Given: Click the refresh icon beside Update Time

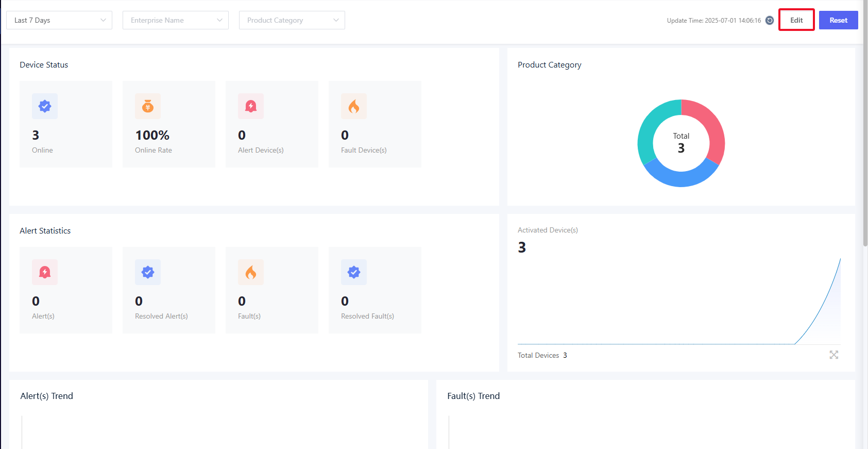Looking at the screenshot, I should [770, 21].
